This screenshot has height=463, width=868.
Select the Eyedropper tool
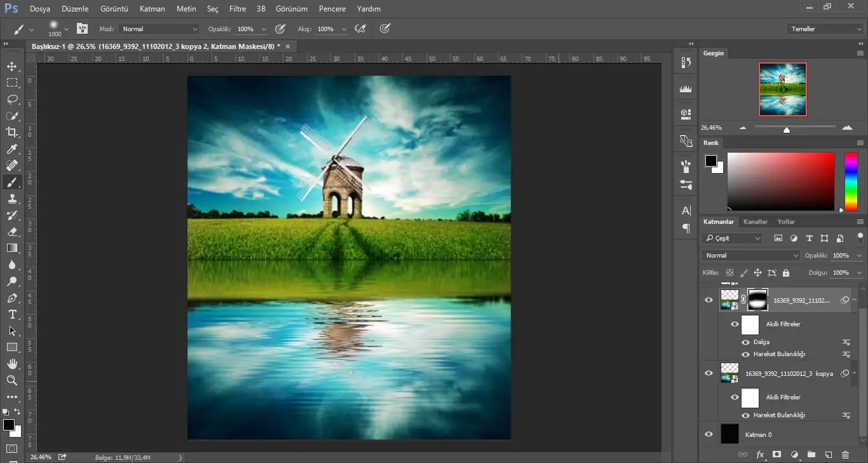tap(12, 149)
